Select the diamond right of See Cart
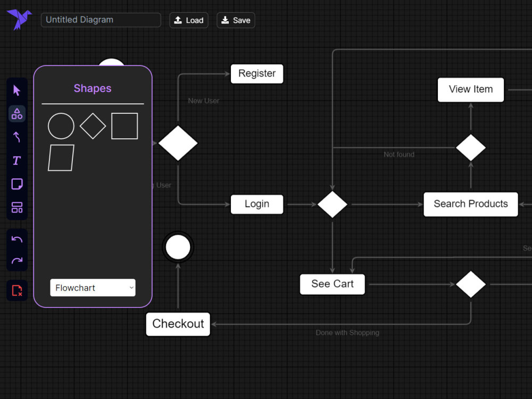The image size is (532, 399). (x=471, y=284)
